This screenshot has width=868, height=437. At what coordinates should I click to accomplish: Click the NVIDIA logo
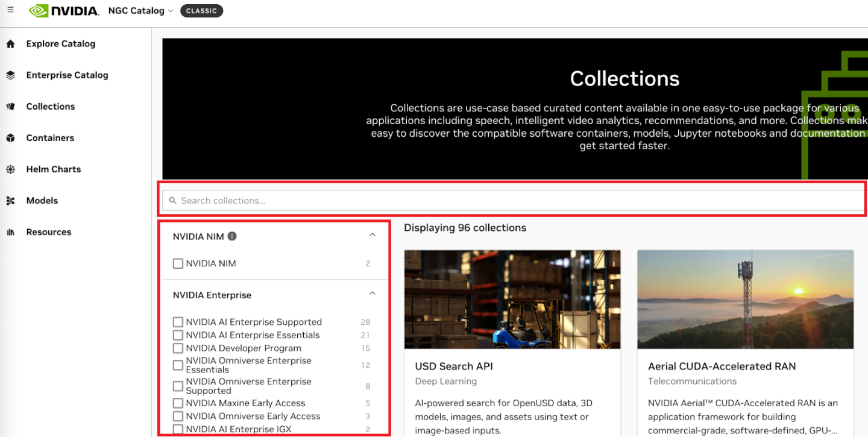(x=64, y=11)
